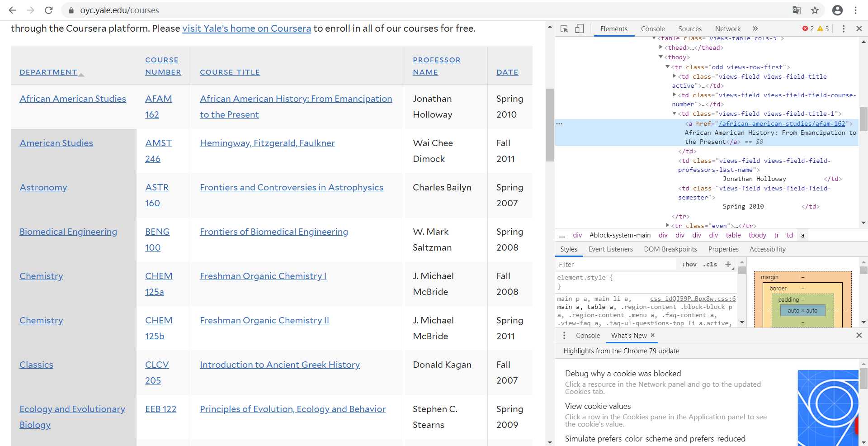The width and height of the screenshot is (868, 446).
Task: Select the DOM Breakpoints tab
Action: 670,249
